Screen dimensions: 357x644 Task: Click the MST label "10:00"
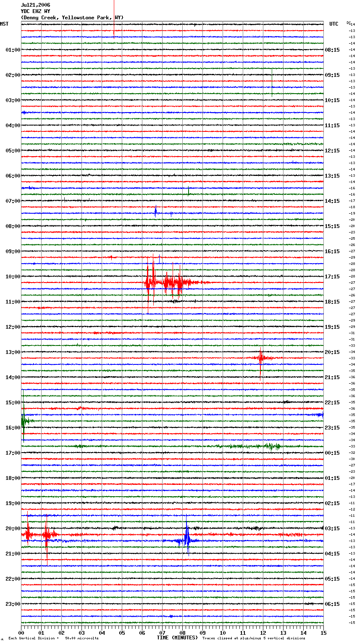point(13,277)
